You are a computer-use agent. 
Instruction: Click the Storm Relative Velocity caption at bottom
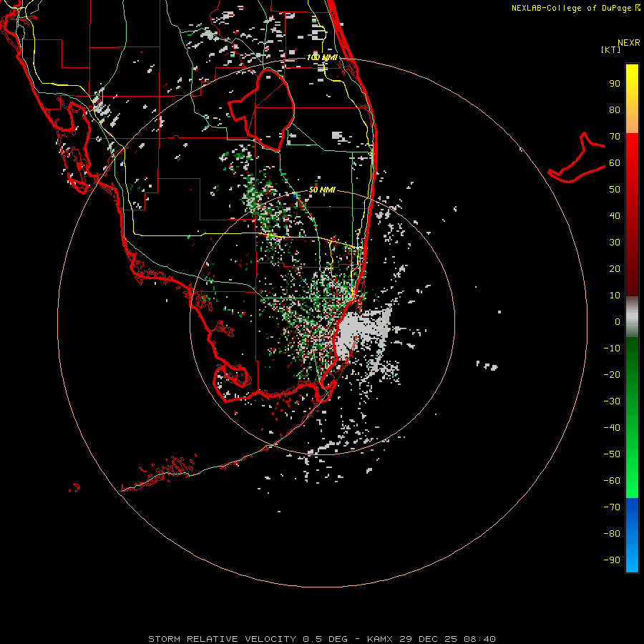(x=322, y=639)
